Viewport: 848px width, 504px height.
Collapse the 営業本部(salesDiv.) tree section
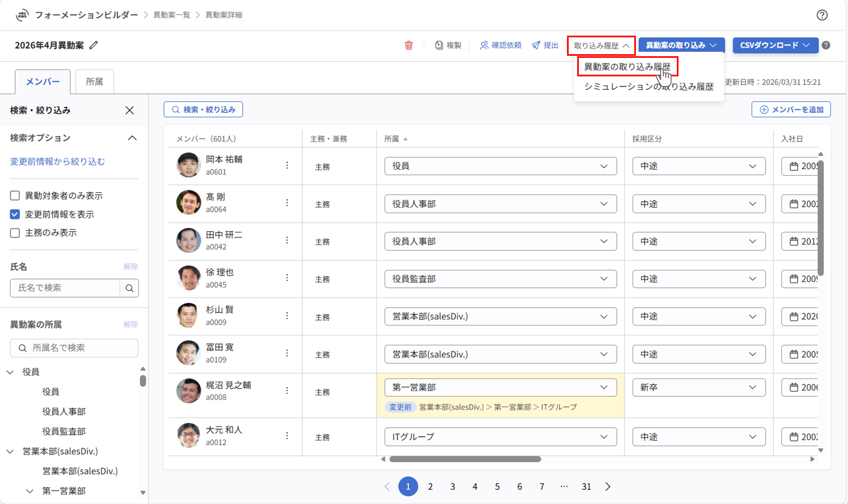pos(10,451)
